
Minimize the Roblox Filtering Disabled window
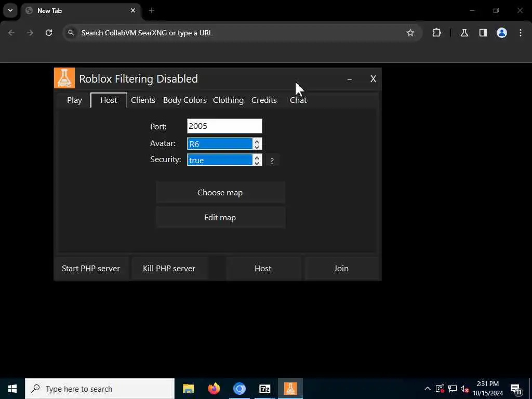tap(350, 79)
